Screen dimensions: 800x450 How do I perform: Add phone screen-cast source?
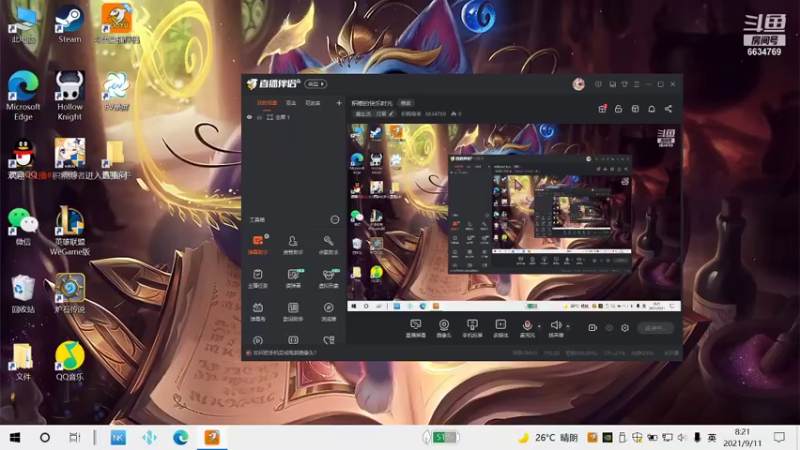pos(472,328)
